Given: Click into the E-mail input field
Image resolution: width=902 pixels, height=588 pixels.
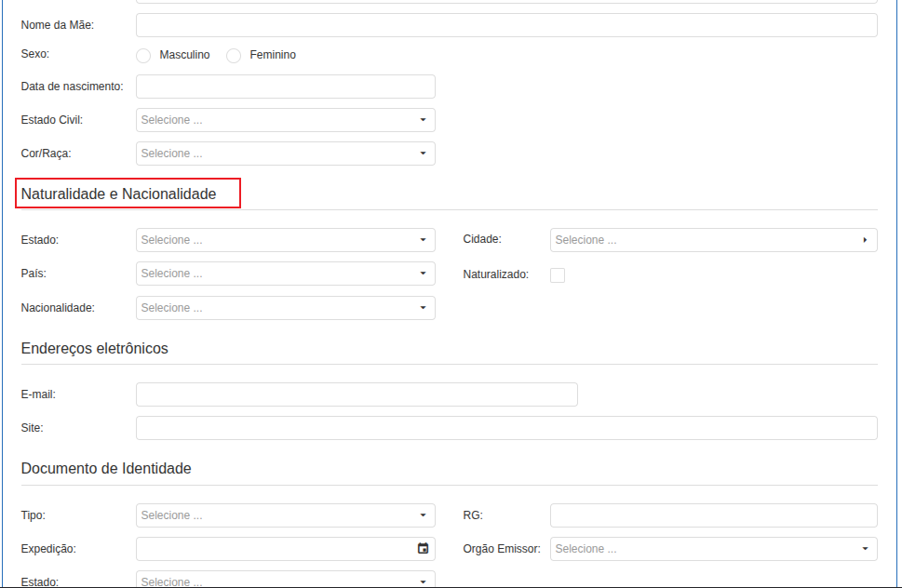Looking at the screenshot, I should click(x=357, y=394).
